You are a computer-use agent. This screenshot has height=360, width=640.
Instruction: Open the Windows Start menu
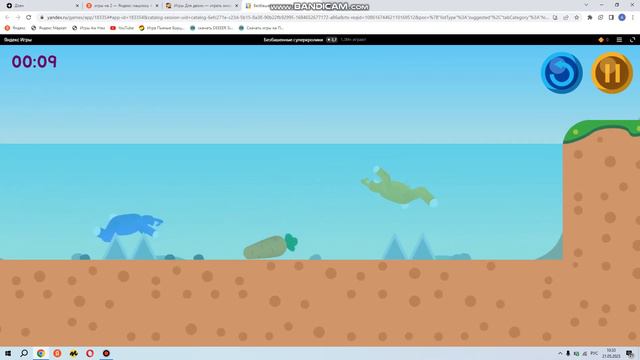pos(8,353)
